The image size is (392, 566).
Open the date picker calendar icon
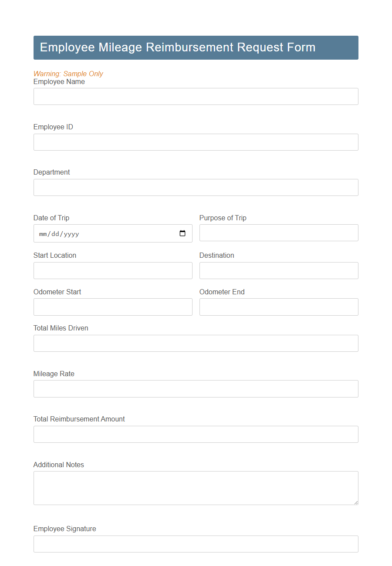182,233
